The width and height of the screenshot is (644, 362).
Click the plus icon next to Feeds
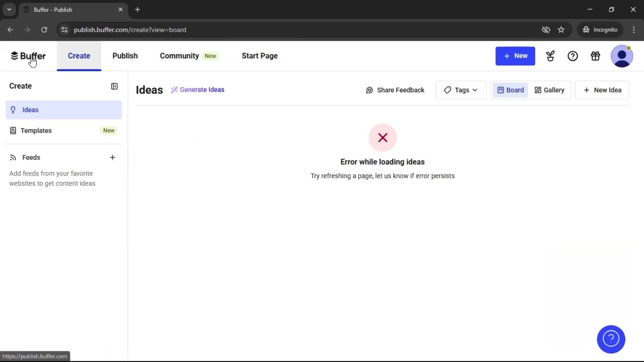coord(113,158)
